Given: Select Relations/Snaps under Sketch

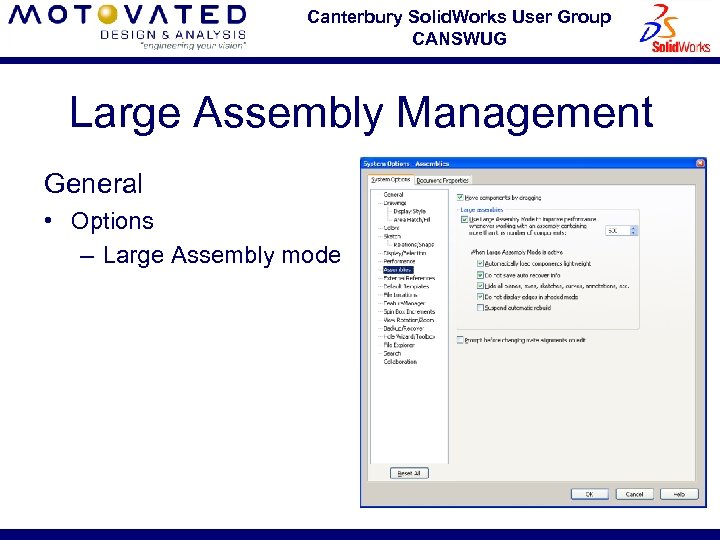Looking at the screenshot, I should click(x=413, y=244).
